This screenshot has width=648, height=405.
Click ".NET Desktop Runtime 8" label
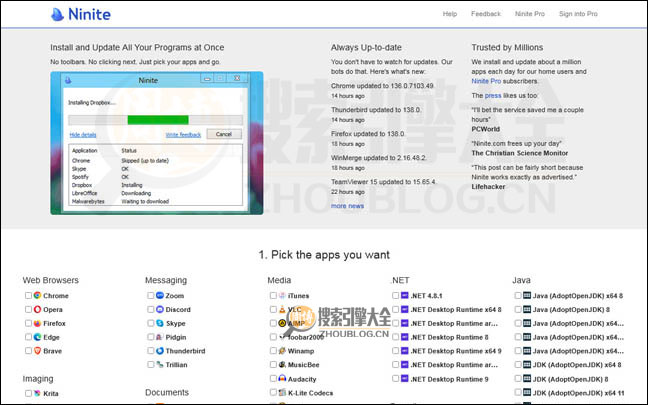coord(449,337)
